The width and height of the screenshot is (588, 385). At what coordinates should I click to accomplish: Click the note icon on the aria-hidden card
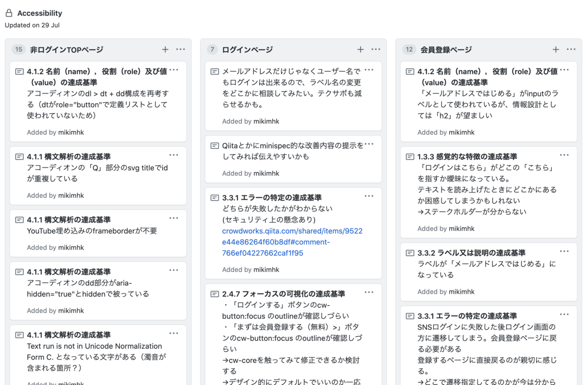[19, 272]
